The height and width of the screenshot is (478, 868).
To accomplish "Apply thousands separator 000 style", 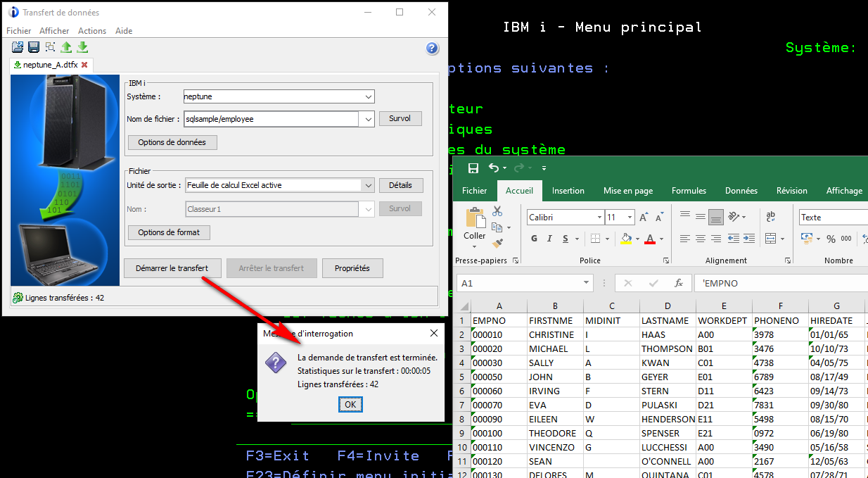I will click(x=846, y=239).
